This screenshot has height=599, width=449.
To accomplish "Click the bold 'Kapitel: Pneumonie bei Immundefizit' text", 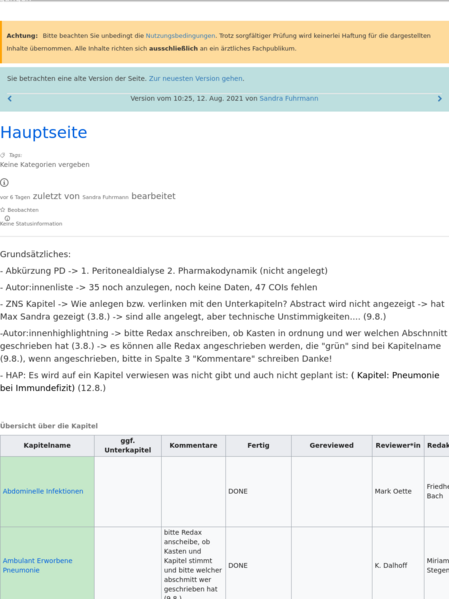I will 220,382.
